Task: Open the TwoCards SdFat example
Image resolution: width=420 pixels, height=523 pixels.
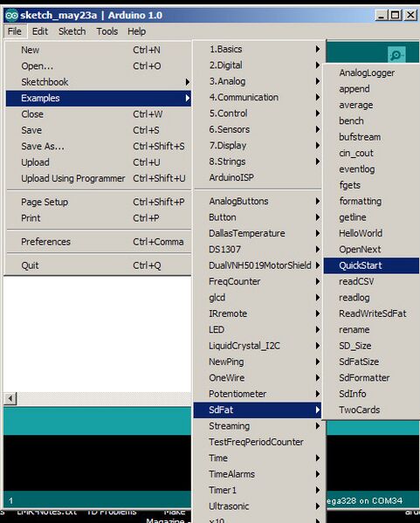Action: 371,409
